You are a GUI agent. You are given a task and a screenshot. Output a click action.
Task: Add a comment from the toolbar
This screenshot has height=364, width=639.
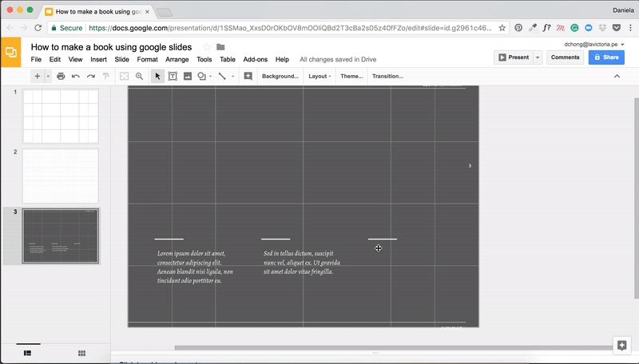tap(248, 76)
